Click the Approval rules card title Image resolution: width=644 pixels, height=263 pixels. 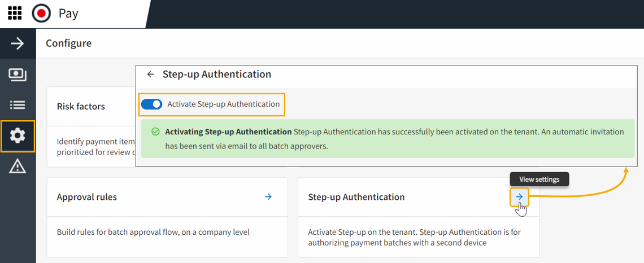87,197
